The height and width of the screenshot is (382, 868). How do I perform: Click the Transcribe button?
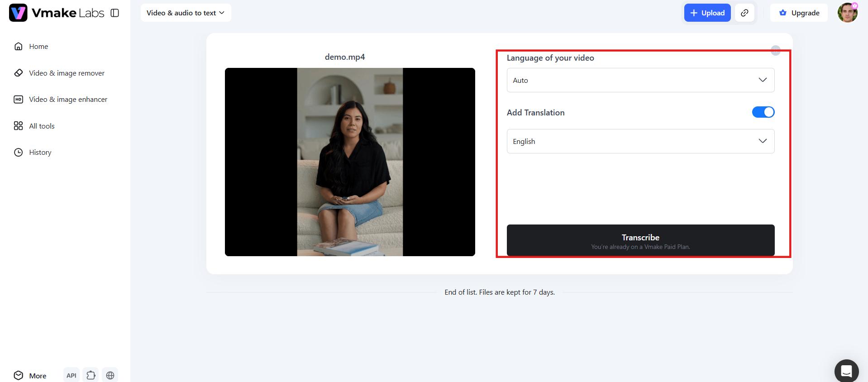tap(640, 240)
